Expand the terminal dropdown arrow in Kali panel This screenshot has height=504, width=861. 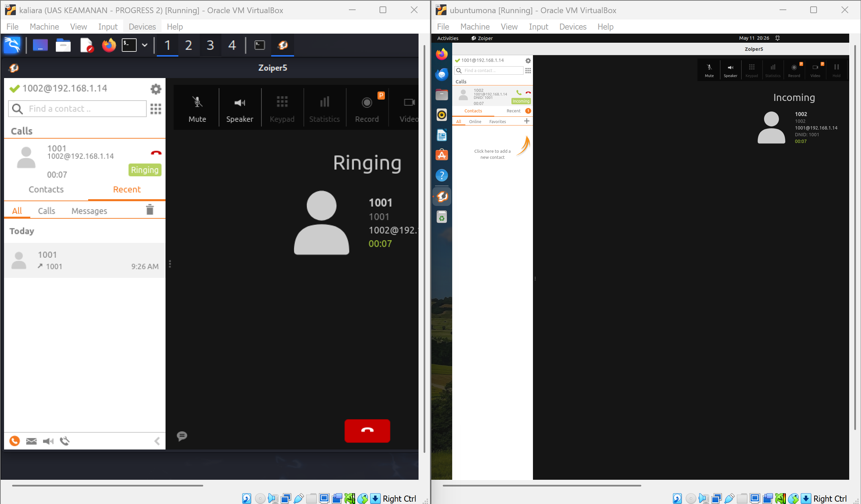145,45
